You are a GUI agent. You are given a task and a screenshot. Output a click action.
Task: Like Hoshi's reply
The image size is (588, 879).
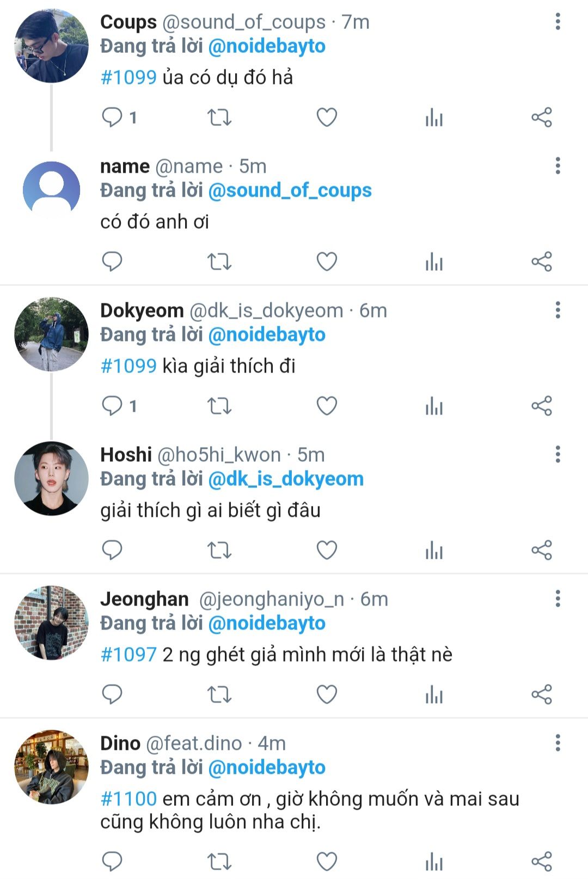[x=327, y=550]
